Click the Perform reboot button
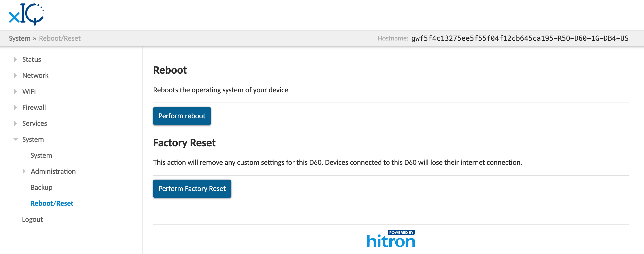The height and width of the screenshot is (254, 644). click(182, 116)
